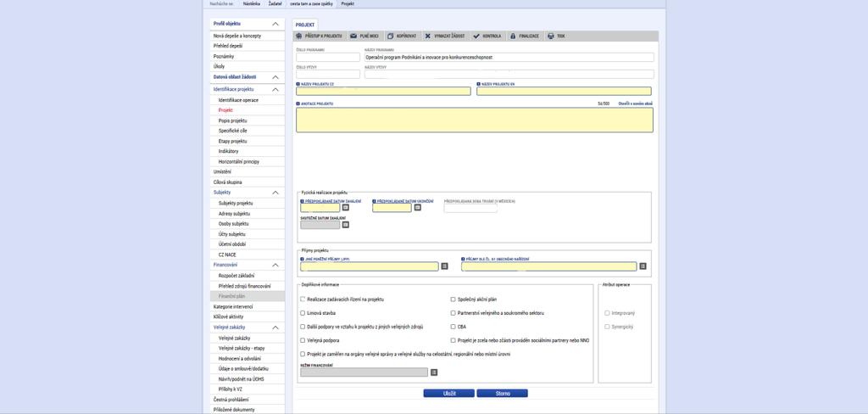The height and width of the screenshot is (414, 868).
Task: Click Předpokládané datum ukončení date field
Action: coord(392,208)
